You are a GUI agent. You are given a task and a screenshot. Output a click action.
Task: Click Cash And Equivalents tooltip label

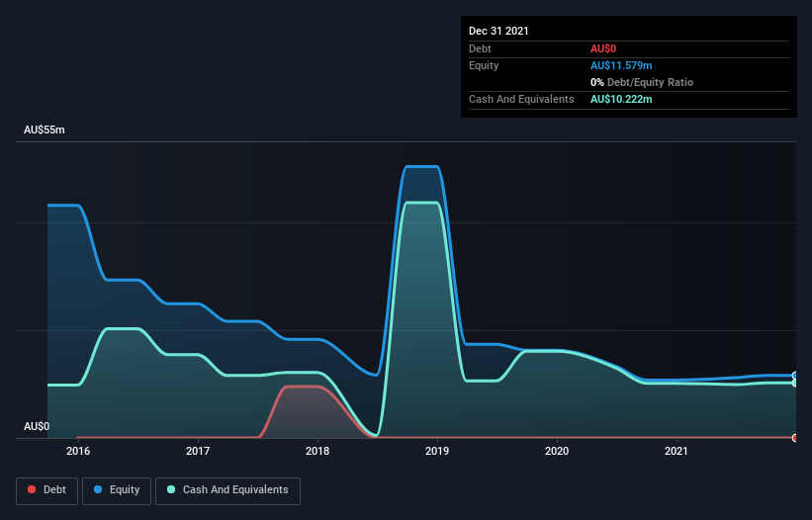pyautogui.click(x=521, y=99)
